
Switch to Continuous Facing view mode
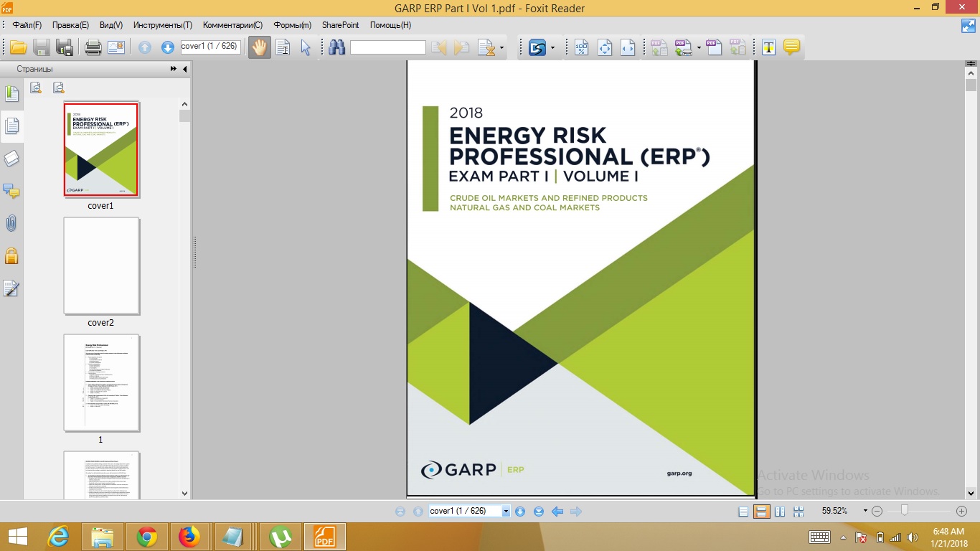pyautogui.click(x=798, y=512)
